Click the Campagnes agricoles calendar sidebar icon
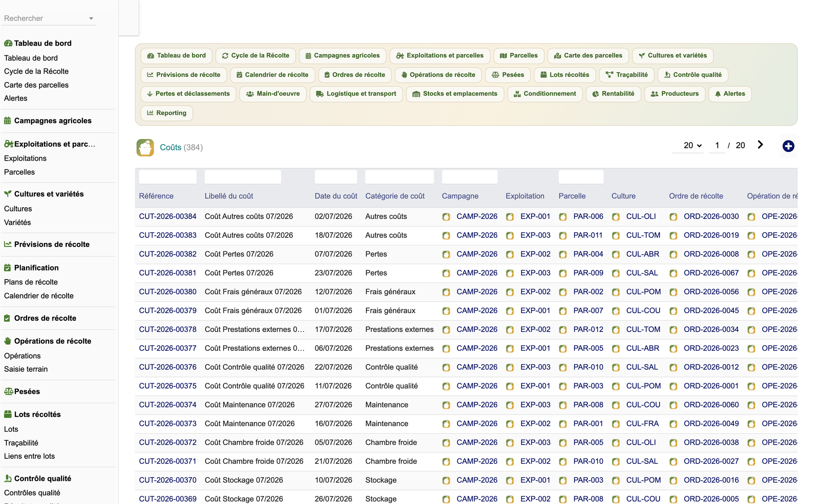Viewport: 815px width, 504px height. pyautogui.click(x=8, y=121)
